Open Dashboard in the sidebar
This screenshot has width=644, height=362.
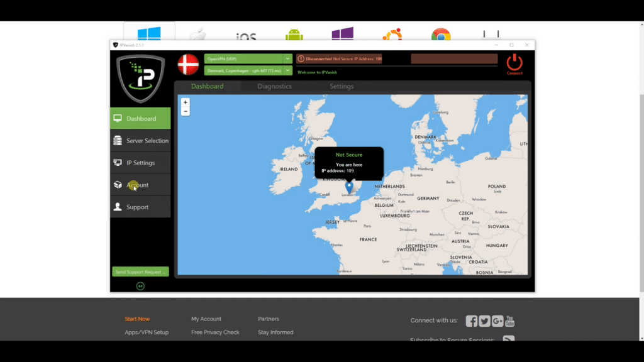click(140, 118)
